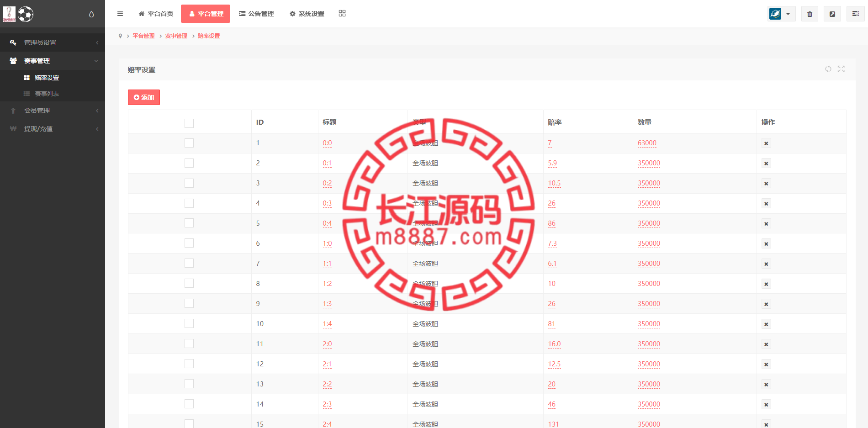Check the checkbox for row ID 3
The image size is (868, 428).
[189, 183]
